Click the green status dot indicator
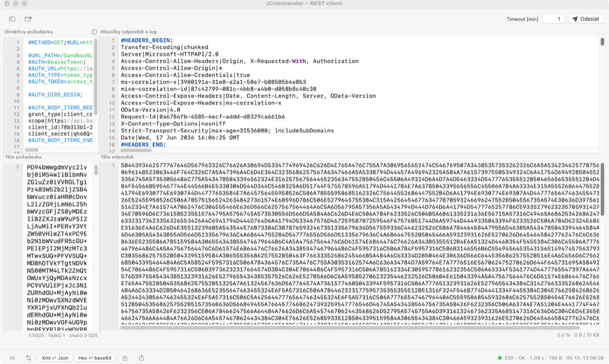The height and width of the screenshot is (364, 609). click(x=500, y=358)
